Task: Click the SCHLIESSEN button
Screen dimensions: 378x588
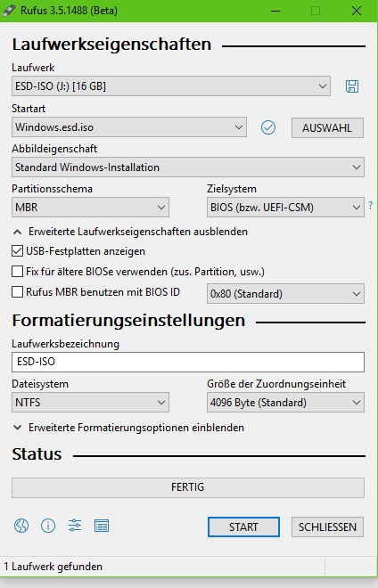Action: [x=327, y=527]
